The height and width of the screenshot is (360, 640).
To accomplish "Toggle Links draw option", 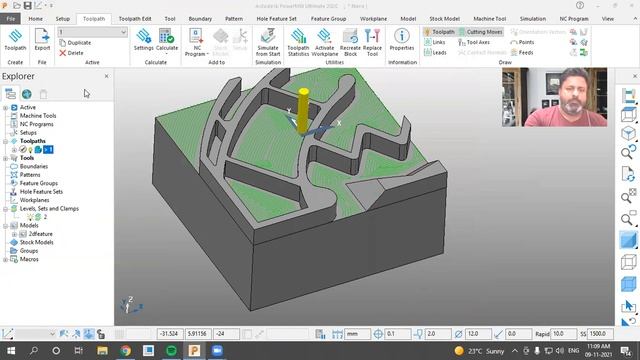I will (x=435, y=42).
